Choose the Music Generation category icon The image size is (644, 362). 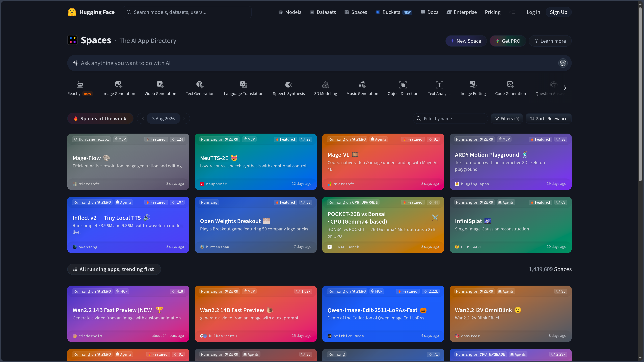coord(362,85)
